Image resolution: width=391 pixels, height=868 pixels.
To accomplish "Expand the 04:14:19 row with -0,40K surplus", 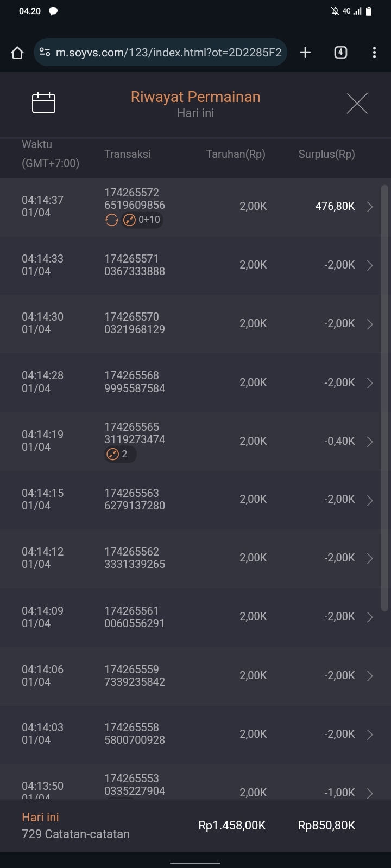I will [370, 442].
